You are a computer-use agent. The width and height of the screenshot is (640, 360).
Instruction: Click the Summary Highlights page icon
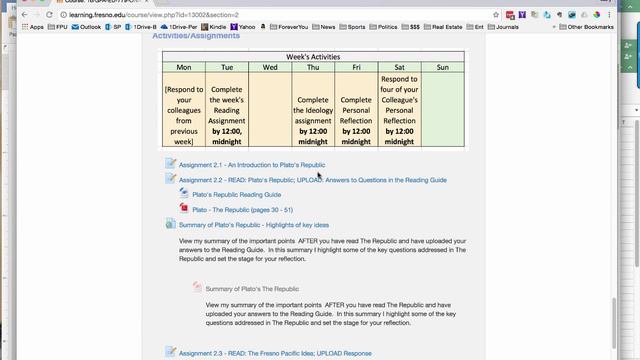(x=171, y=224)
